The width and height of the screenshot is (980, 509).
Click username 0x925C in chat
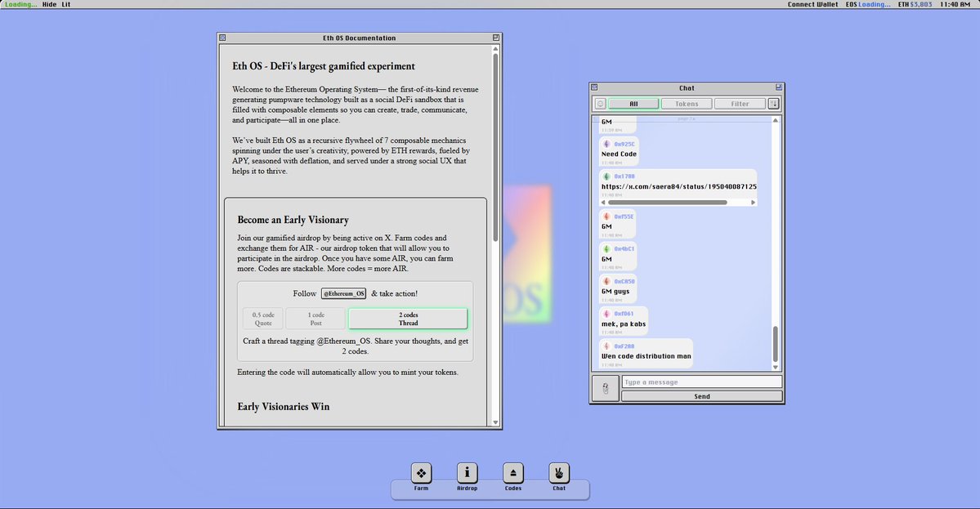[x=624, y=145]
